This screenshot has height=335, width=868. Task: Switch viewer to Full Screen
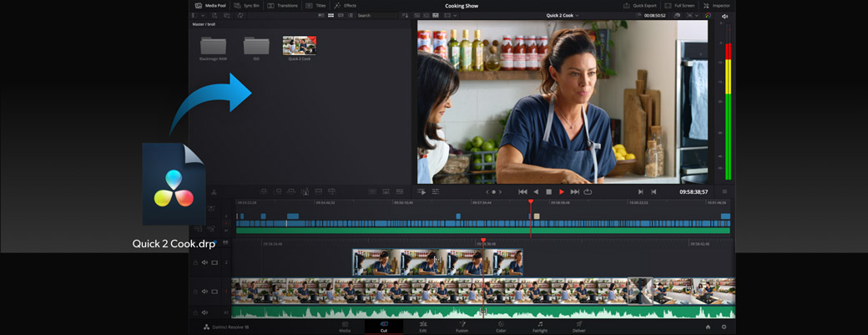pyautogui.click(x=679, y=6)
